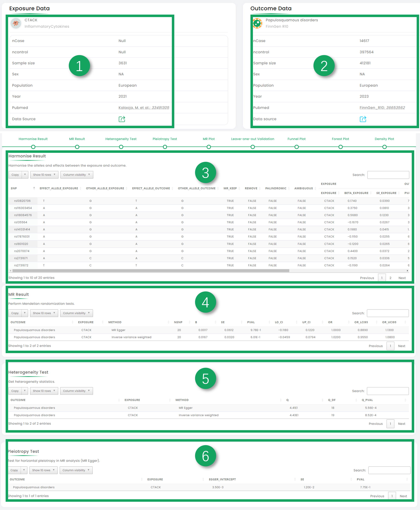Copy the MR Result table

click(15, 313)
